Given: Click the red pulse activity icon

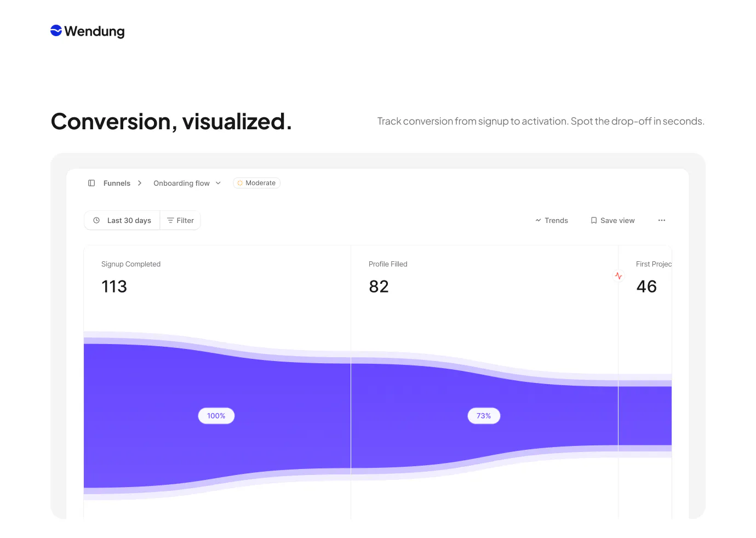Looking at the screenshot, I should click(x=618, y=276).
